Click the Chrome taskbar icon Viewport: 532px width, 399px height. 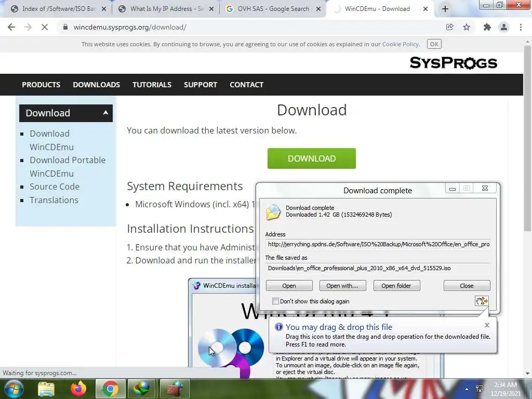point(110,389)
